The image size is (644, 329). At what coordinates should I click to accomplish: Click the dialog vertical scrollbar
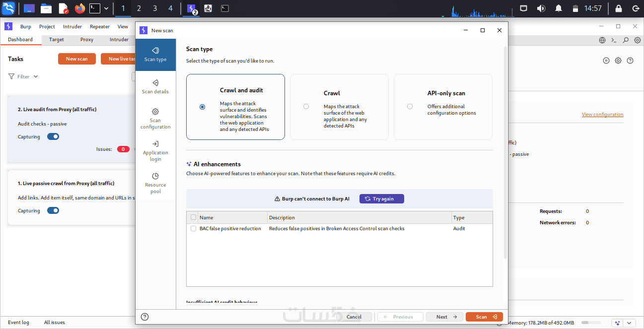tap(505, 151)
